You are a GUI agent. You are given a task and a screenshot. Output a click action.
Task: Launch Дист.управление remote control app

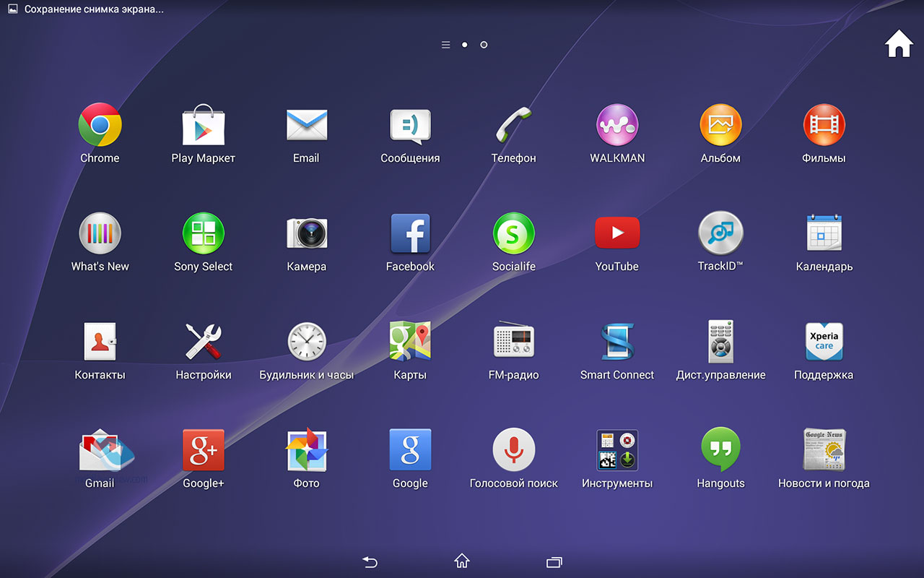[720, 342]
